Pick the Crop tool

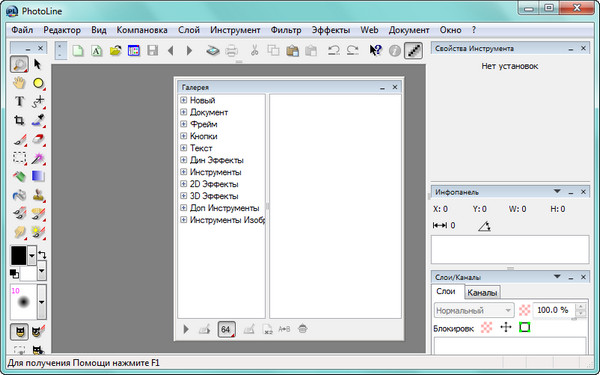coord(19,121)
